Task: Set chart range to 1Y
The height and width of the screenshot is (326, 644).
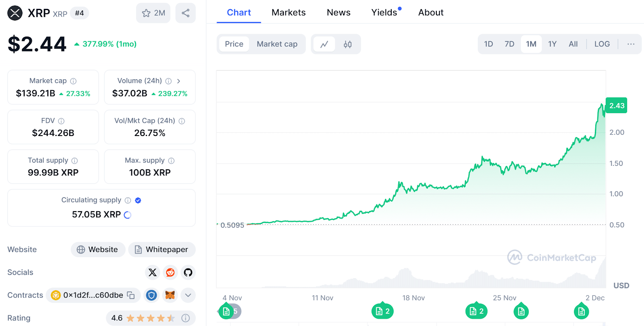Action: pos(552,44)
